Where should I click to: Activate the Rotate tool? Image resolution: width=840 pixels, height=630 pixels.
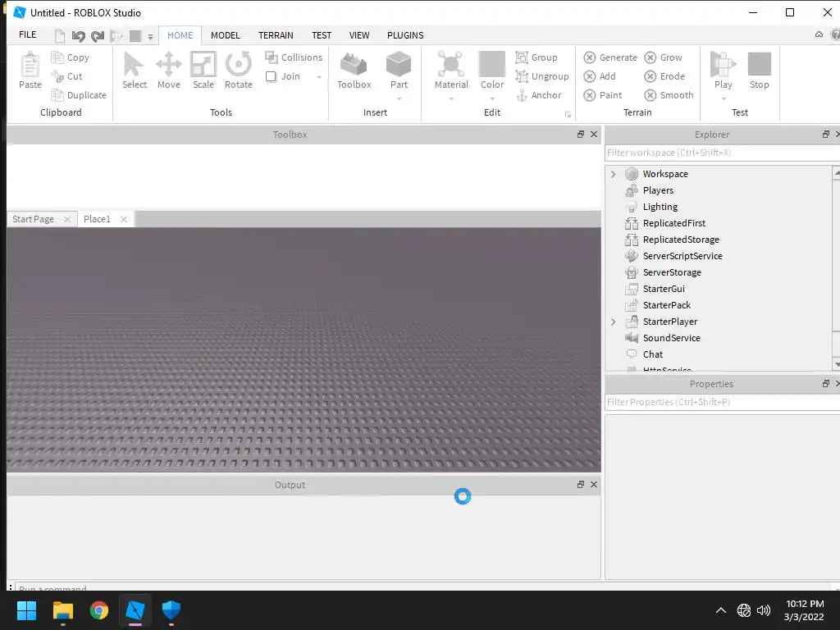[x=239, y=65]
